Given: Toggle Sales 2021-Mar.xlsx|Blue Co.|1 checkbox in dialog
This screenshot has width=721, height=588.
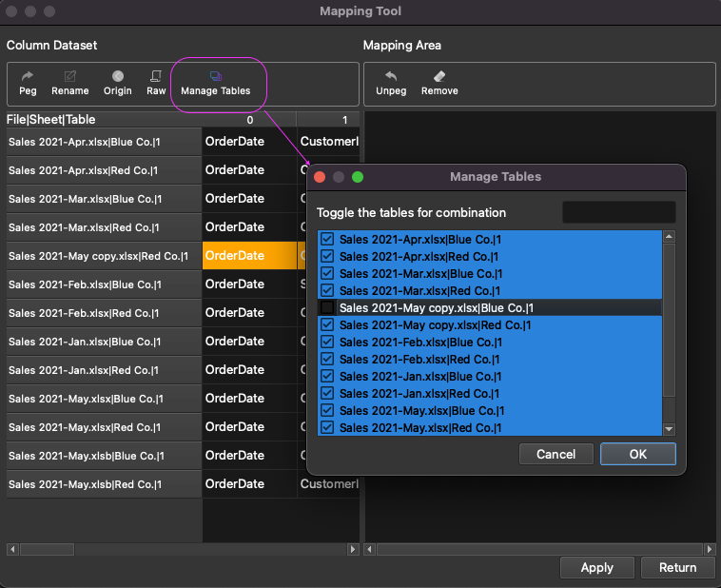Looking at the screenshot, I should click(327, 273).
